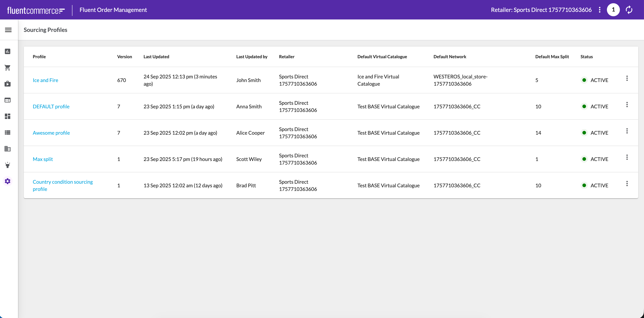Click the user avatar badge labeled 1
Image resolution: width=644 pixels, height=318 pixels.
(x=613, y=10)
